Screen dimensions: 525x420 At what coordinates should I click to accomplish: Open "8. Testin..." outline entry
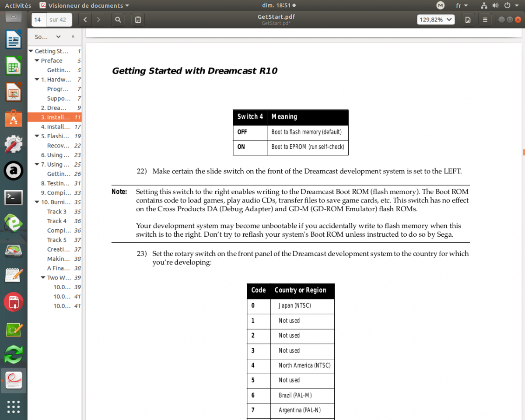pos(55,183)
